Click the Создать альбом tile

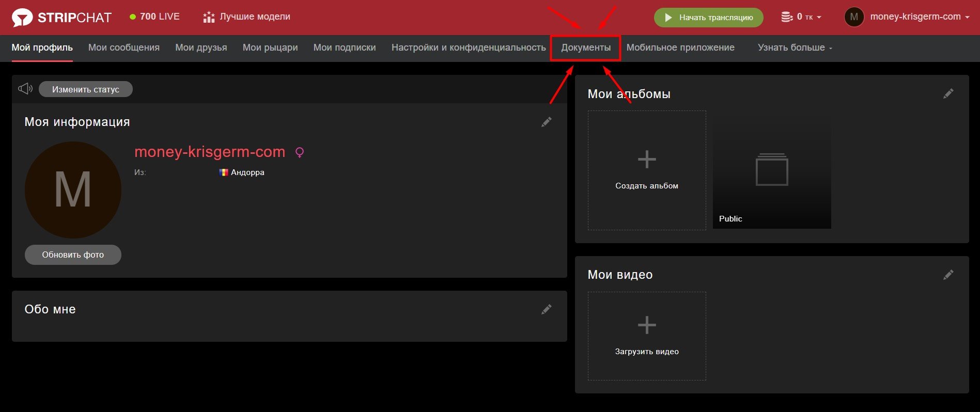click(647, 170)
